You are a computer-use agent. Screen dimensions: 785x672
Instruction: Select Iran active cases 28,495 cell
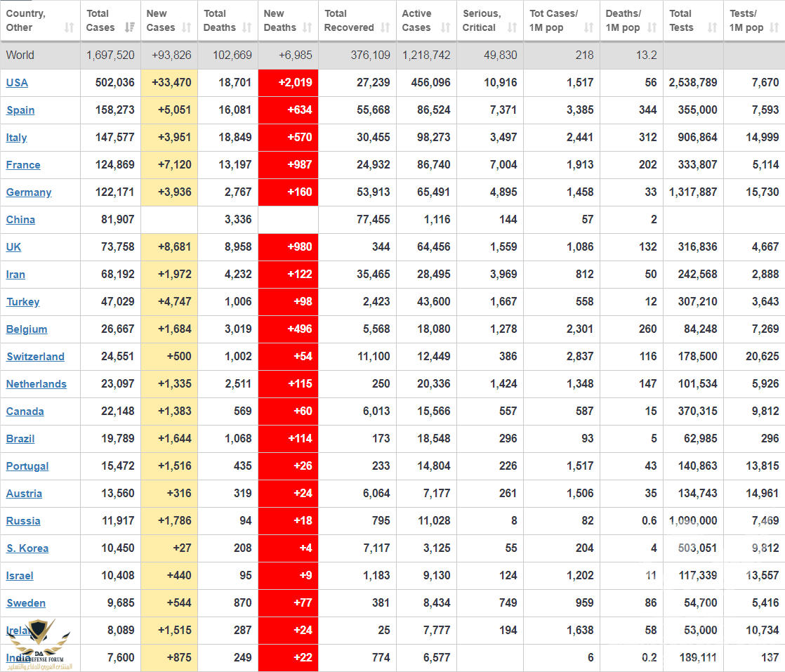[426, 275]
